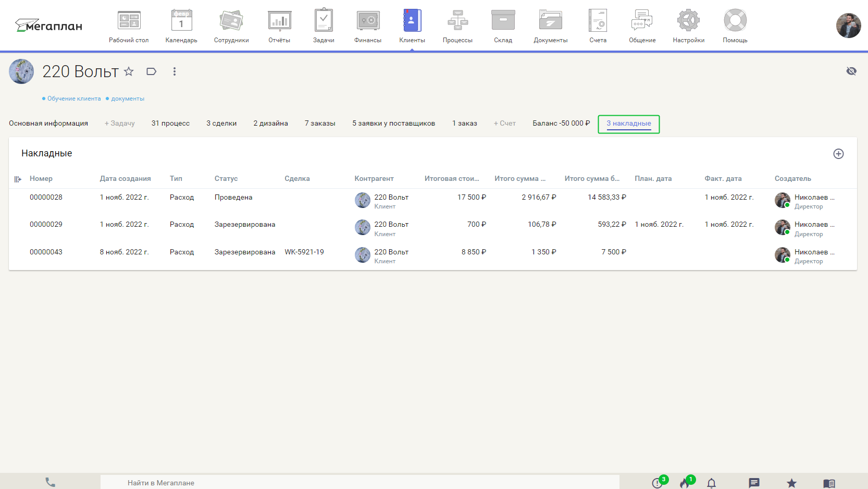Open the 2 дизайна tab
This screenshot has width=868, height=489.
(x=271, y=124)
